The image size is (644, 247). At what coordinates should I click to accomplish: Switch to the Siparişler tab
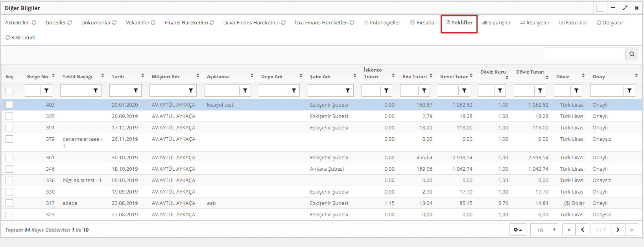(x=496, y=23)
